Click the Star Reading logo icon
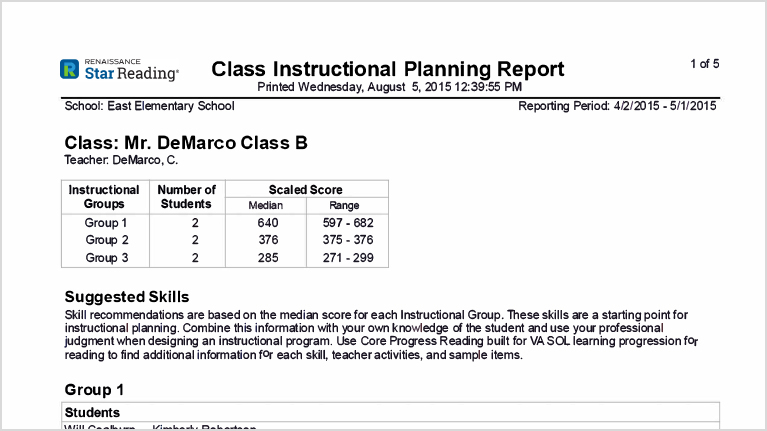 point(69,69)
